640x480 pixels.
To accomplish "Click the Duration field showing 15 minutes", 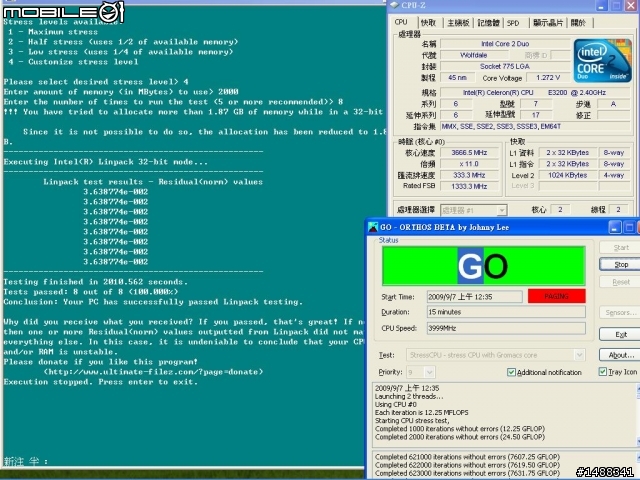I will (506, 312).
